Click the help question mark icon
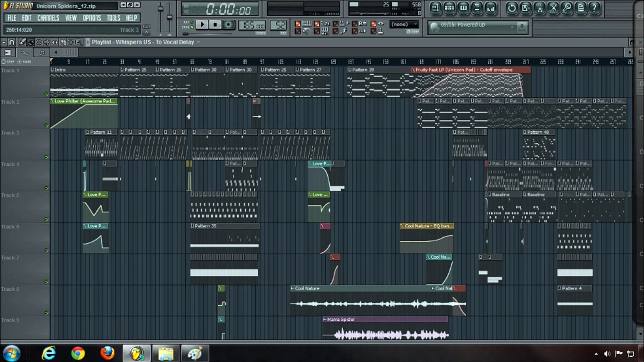This screenshot has height=362, width=644. (x=594, y=8)
